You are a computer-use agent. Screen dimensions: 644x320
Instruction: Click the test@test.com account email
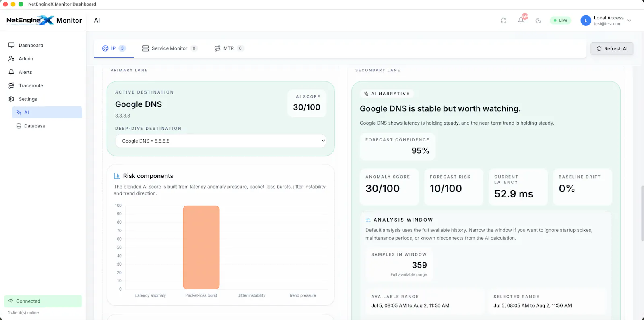[x=608, y=24]
